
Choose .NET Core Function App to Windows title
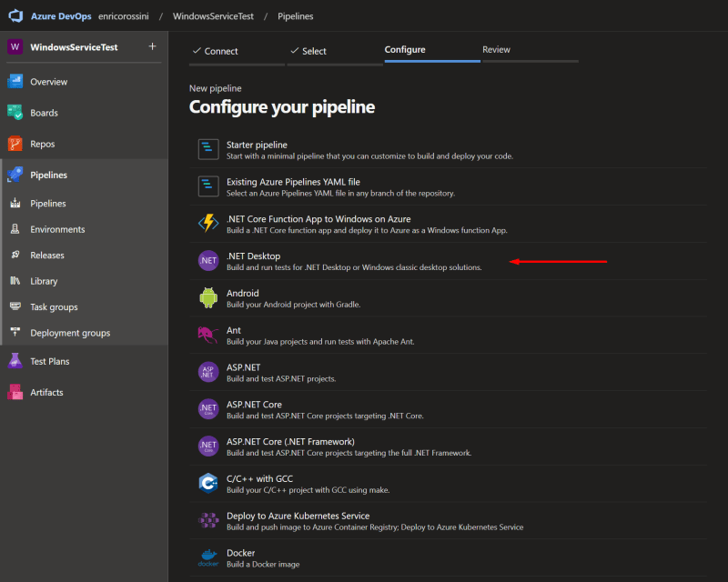(318, 219)
